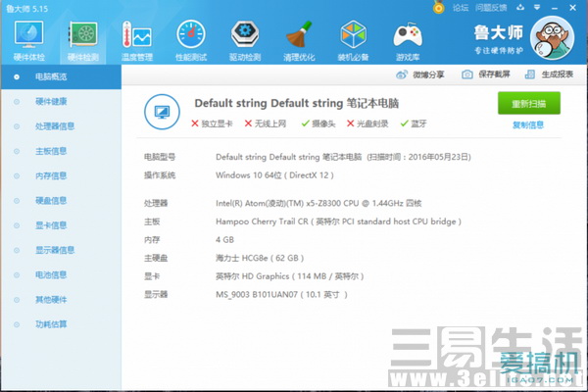Click 英特尔 HD Graphics card value
The width and height of the screenshot is (588, 392).
click(289, 276)
